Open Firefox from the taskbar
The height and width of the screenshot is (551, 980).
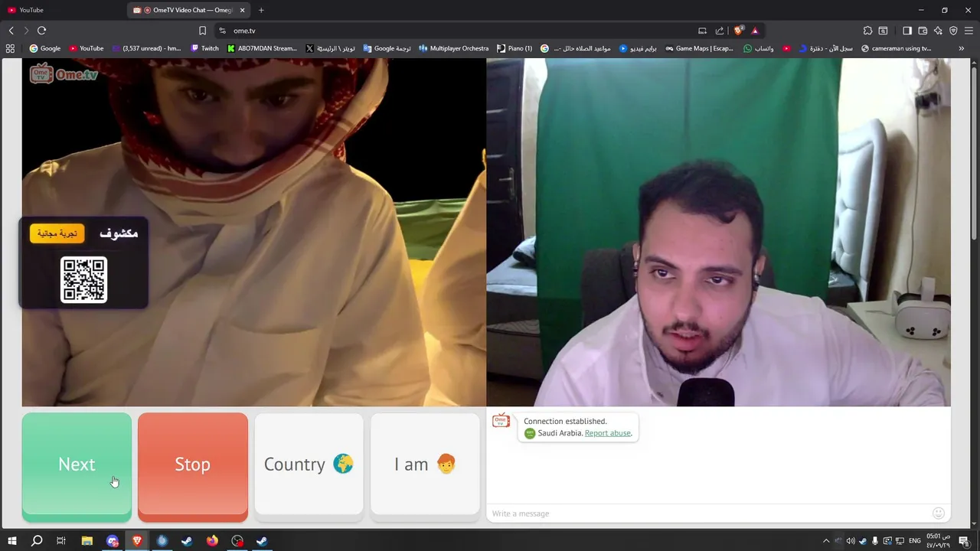click(212, 541)
